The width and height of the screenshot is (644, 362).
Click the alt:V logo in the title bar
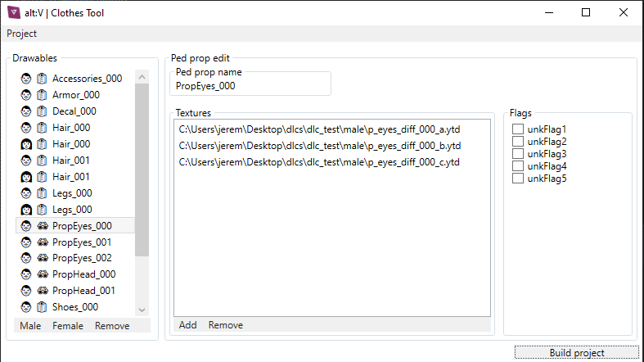(14, 13)
